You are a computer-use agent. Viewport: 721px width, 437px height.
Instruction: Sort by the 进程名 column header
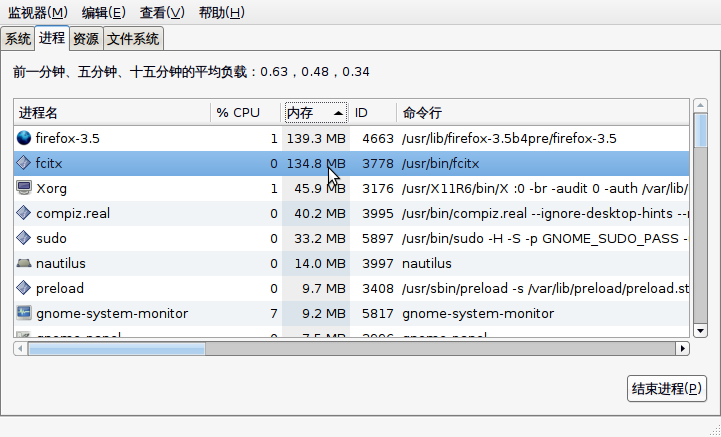pyautogui.click(x=112, y=113)
